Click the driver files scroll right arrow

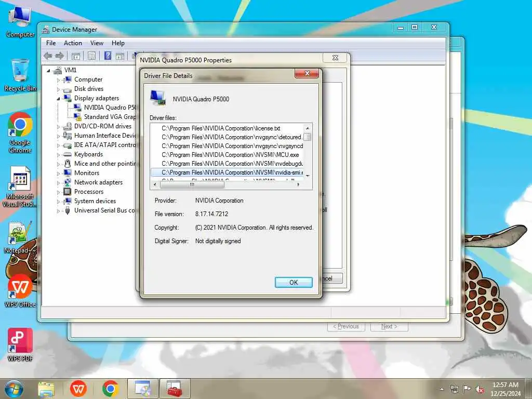[299, 184]
